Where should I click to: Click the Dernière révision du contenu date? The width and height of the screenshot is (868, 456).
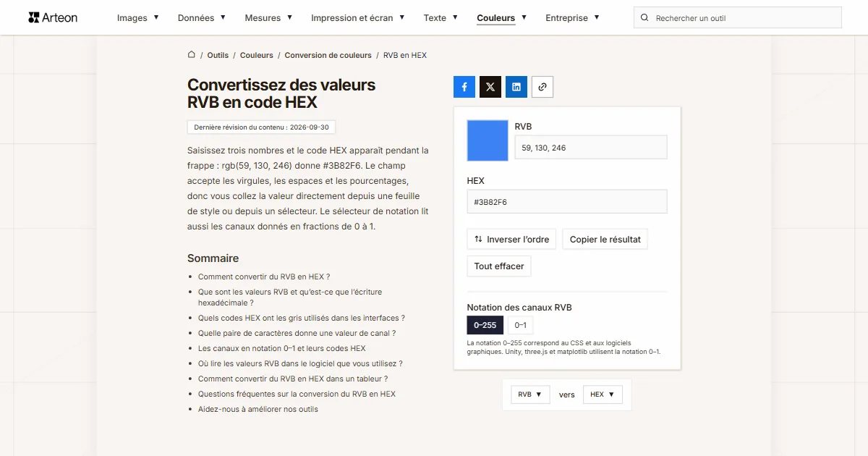click(x=261, y=127)
